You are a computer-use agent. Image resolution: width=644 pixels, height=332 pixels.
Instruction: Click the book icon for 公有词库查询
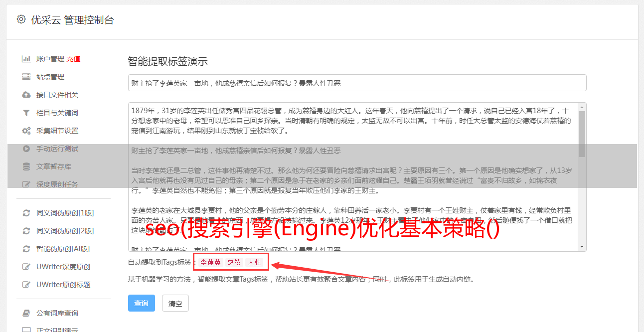tap(26, 313)
